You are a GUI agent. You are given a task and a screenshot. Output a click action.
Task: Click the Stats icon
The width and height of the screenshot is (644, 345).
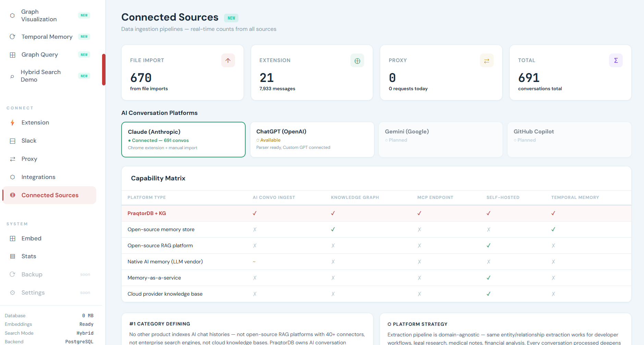tap(12, 256)
